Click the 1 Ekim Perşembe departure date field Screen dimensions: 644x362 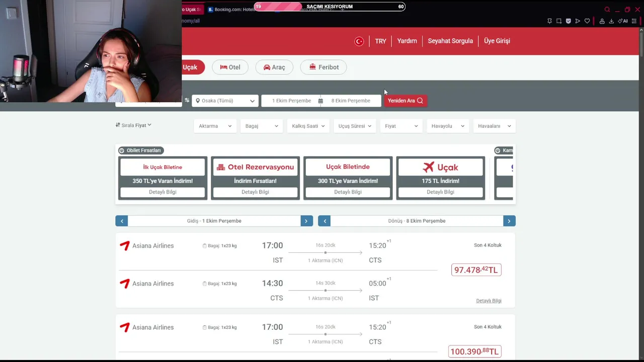tap(291, 101)
